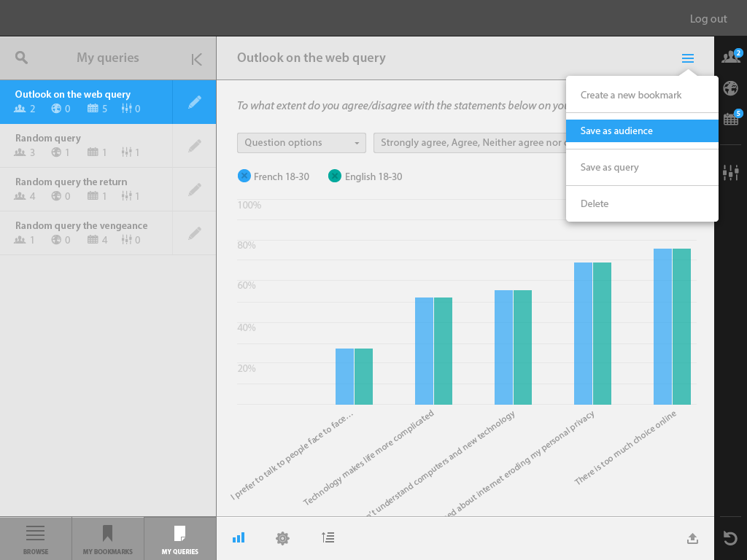Click the Log out link
The height and width of the screenshot is (560, 747).
pos(708,19)
